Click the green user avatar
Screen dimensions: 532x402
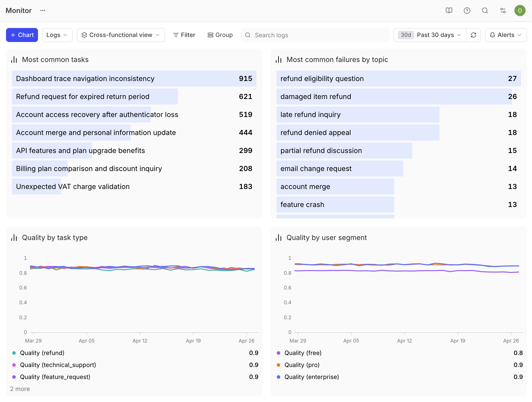click(x=520, y=10)
